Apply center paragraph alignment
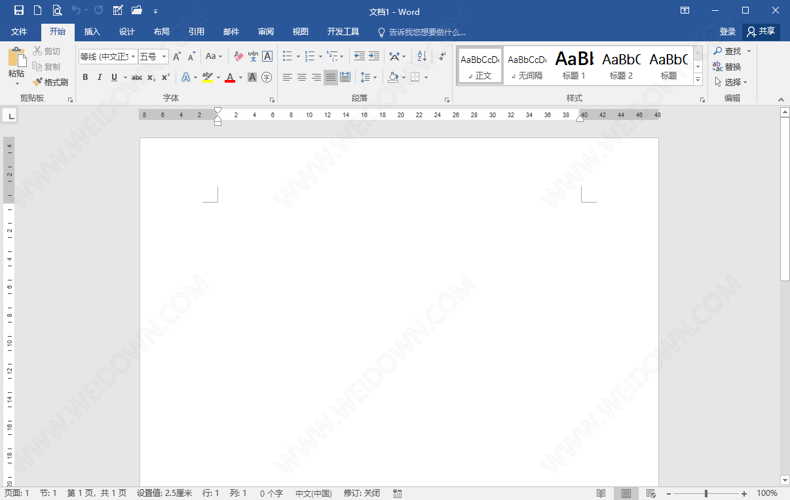The image size is (790, 500). [302, 77]
